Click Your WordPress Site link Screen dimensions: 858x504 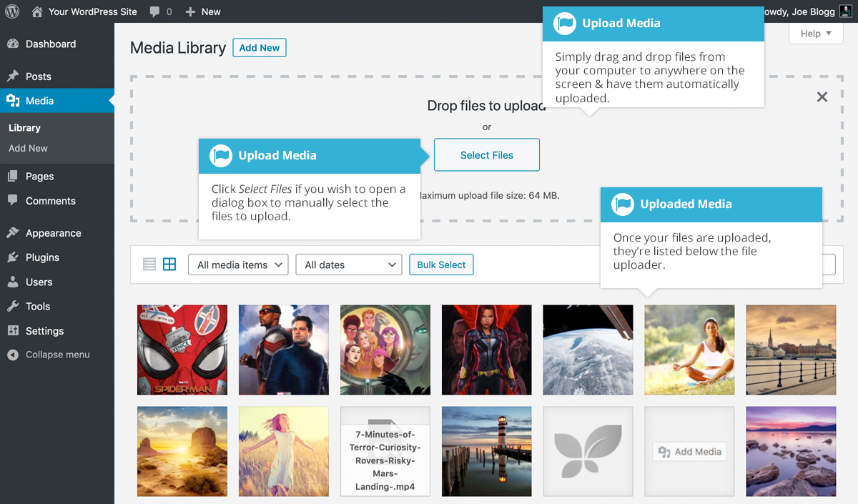[x=92, y=11]
